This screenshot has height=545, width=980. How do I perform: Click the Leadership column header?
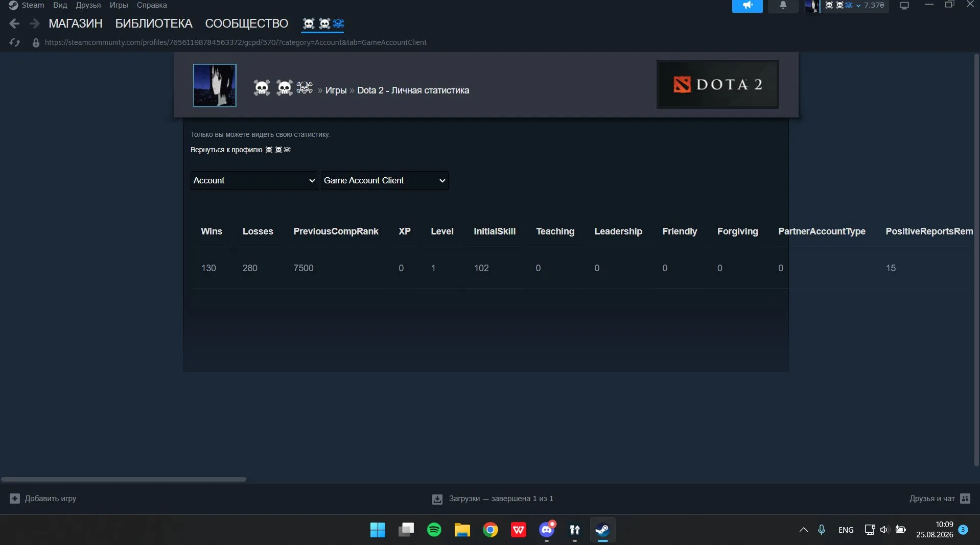pyautogui.click(x=618, y=231)
